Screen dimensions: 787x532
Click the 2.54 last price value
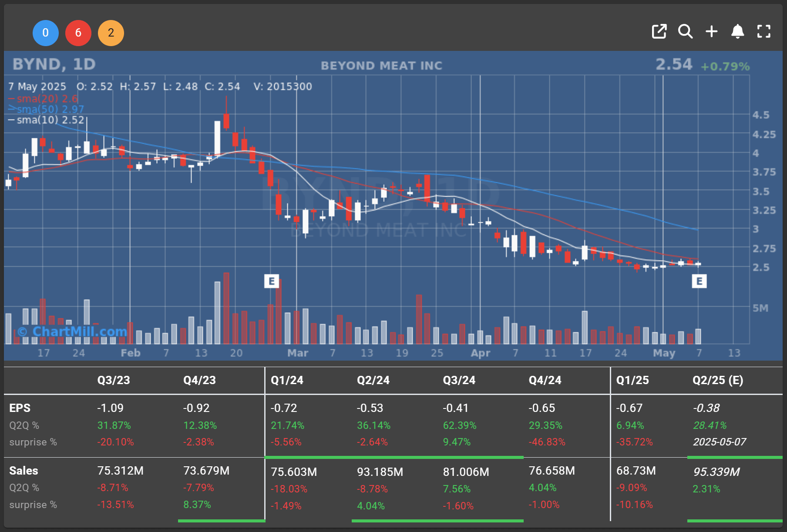pyautogui.click(x=674, y=64)
